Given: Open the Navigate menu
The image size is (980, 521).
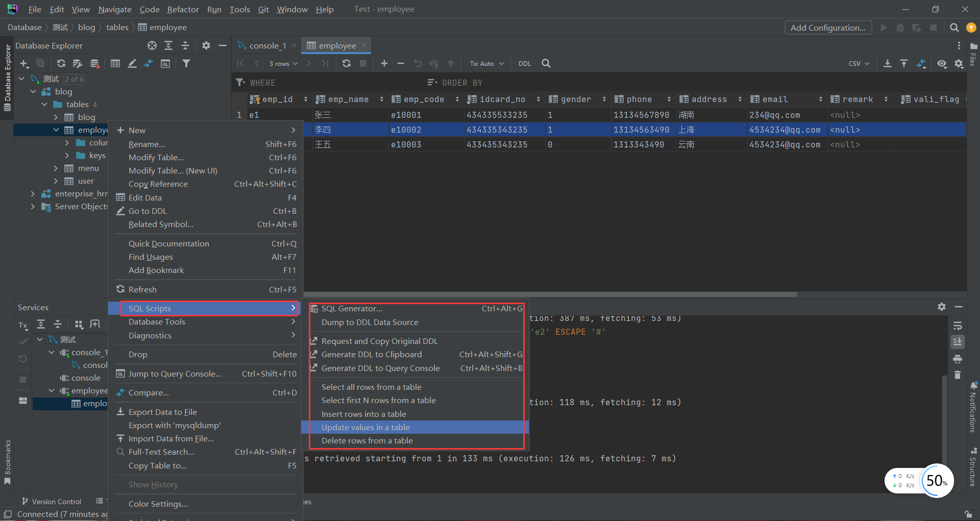Looking at the screenshot, I should pyautogui.click(x=115, y=9).
